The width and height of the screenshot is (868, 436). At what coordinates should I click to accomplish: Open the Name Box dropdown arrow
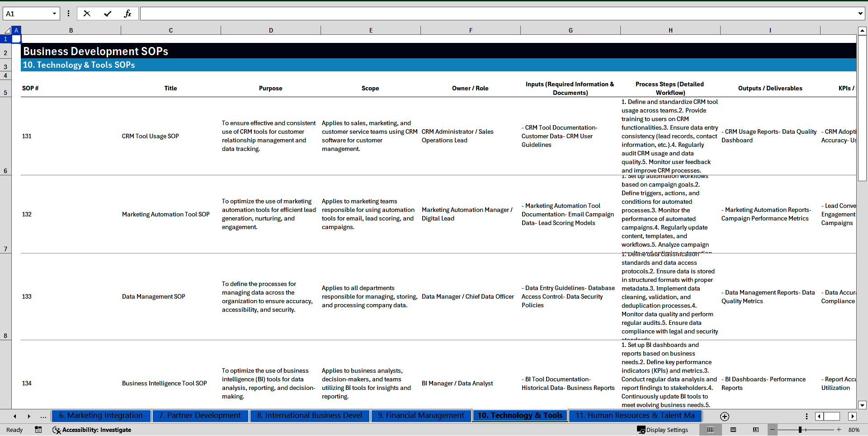[54, 14]
